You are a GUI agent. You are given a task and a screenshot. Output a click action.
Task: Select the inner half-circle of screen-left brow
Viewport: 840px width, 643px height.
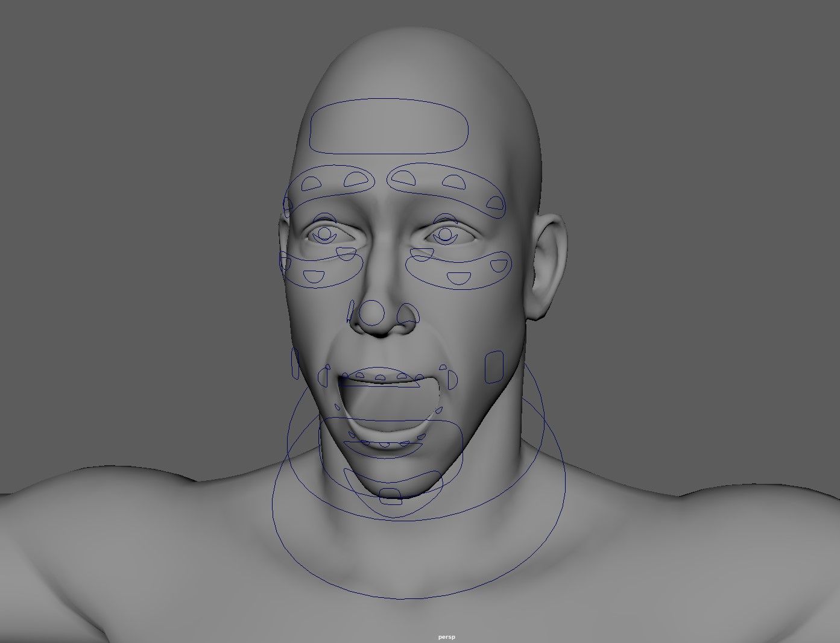[x=355, y=178]
